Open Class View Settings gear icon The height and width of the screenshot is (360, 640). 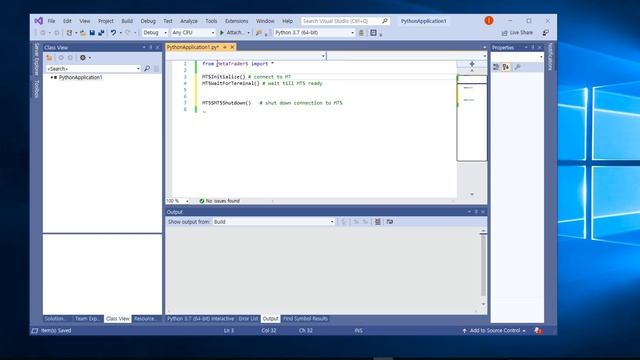click(83, 58)
